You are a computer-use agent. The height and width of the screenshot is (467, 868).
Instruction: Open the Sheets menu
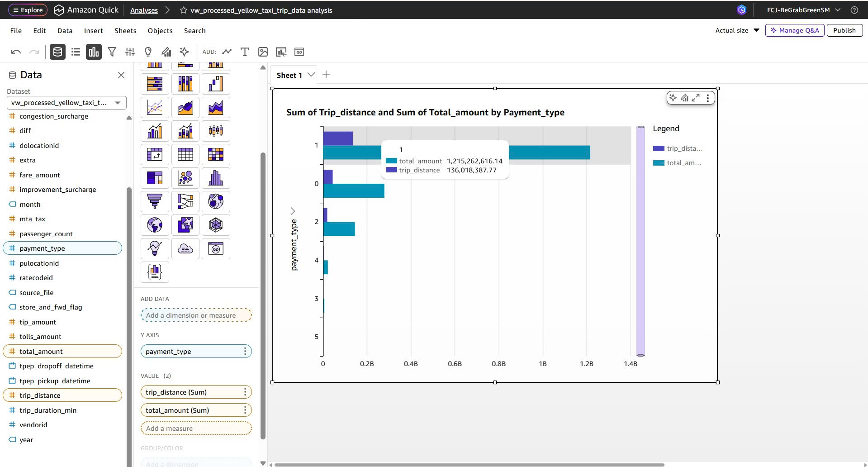tap(125, 31)
